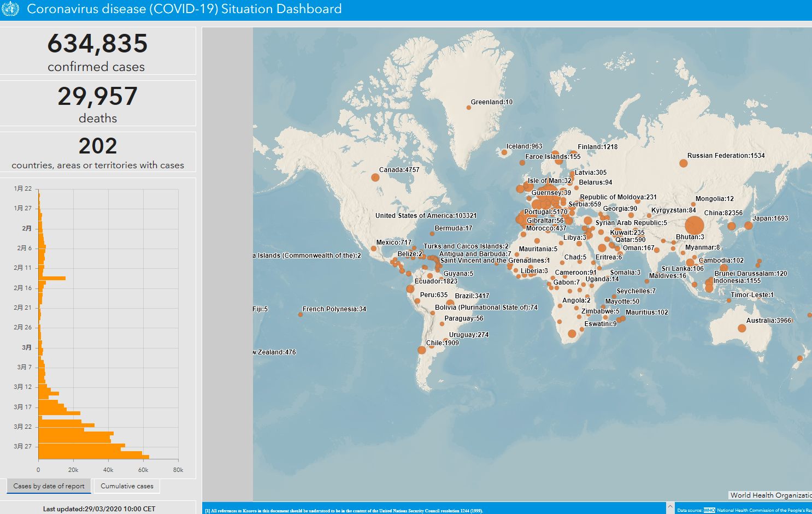The height and width of the screenshot is (514, 812).
Task: Click the United States of America:103321 label
Action: coord(426,216)
